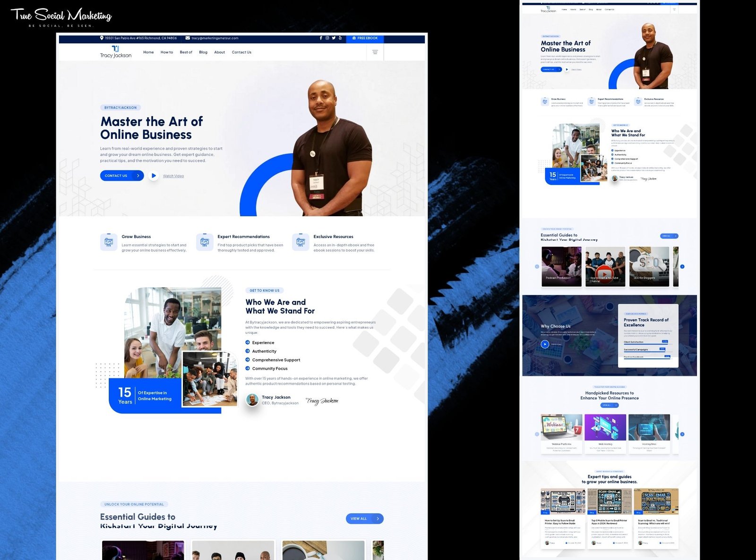Click the Tracy Jackson logo in the header
This screenshot has height=560, width=756.
pyautogui.click(x=116, y=52)
